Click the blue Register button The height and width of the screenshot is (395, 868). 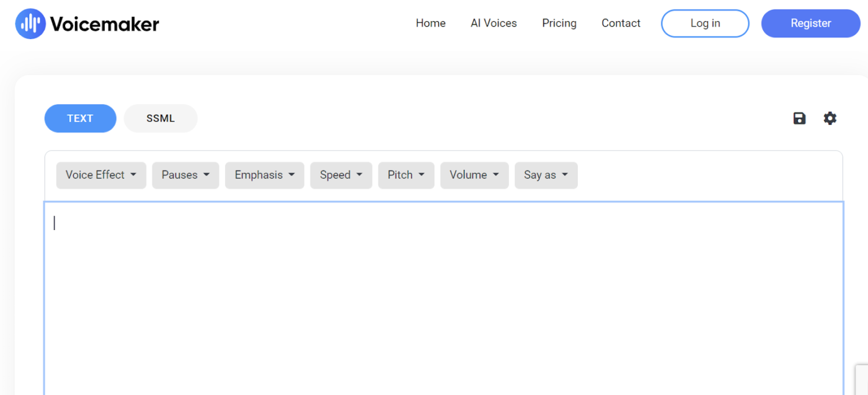point(810,24)
